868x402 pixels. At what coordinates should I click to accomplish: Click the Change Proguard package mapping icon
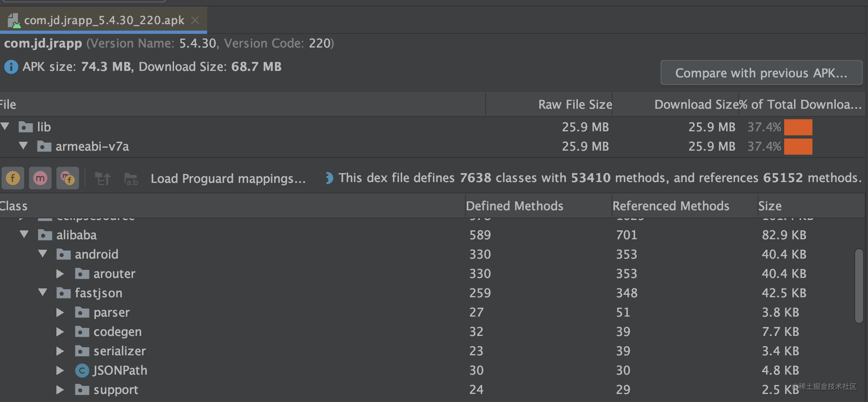(131, 179)
